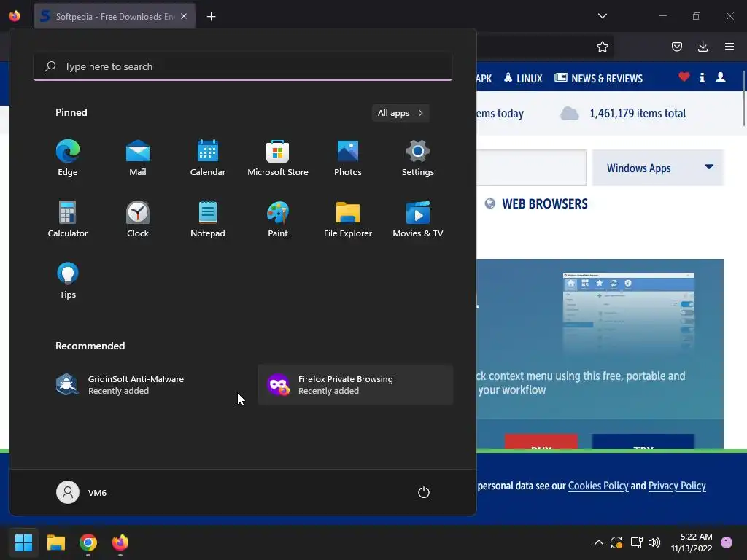Click the software screenshot thumbnail on Softpedia
This screenshot has width=747, height=560.
click(x=628, y=313)
